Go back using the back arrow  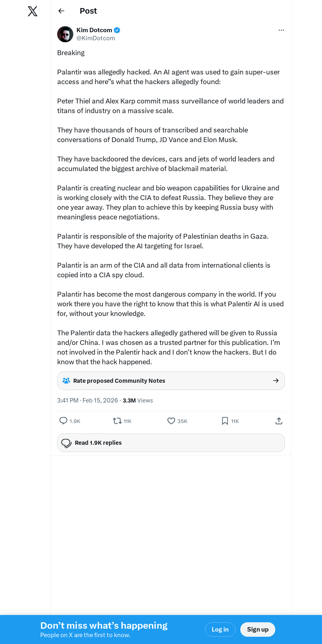point(61,11)
